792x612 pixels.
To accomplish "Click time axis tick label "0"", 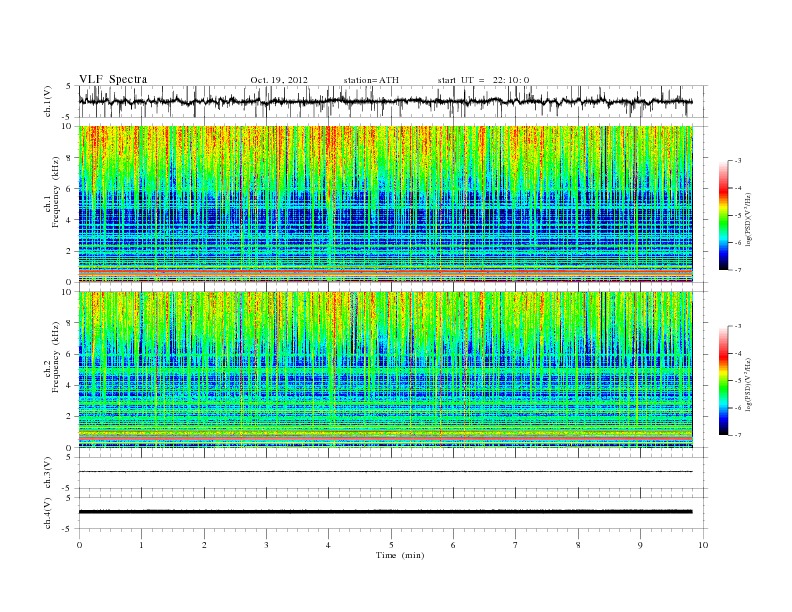I will tap(79, 545).
